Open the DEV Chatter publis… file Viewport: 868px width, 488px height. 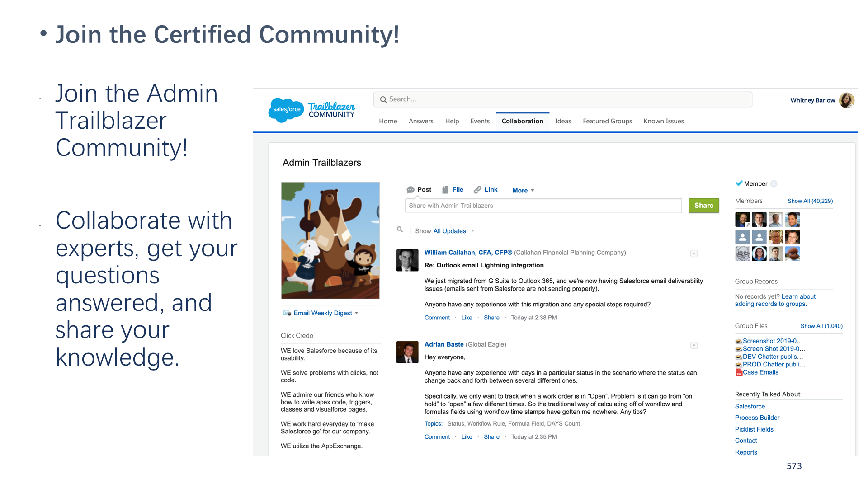pos(773,357)
